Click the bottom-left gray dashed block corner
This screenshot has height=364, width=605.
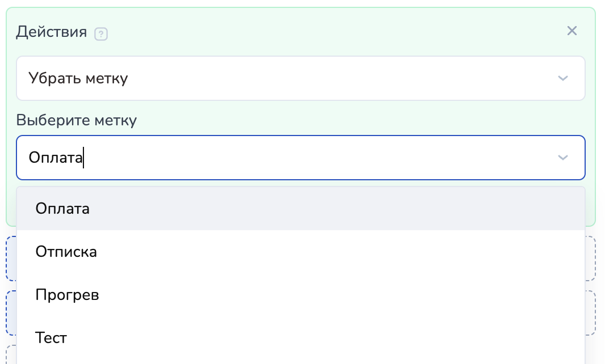click(11, 355)
